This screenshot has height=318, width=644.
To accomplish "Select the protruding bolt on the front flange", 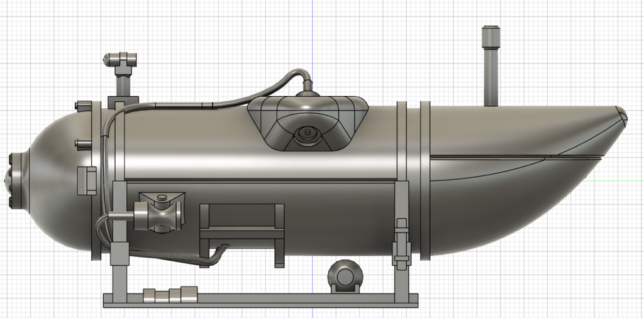I will pos(82,144).
